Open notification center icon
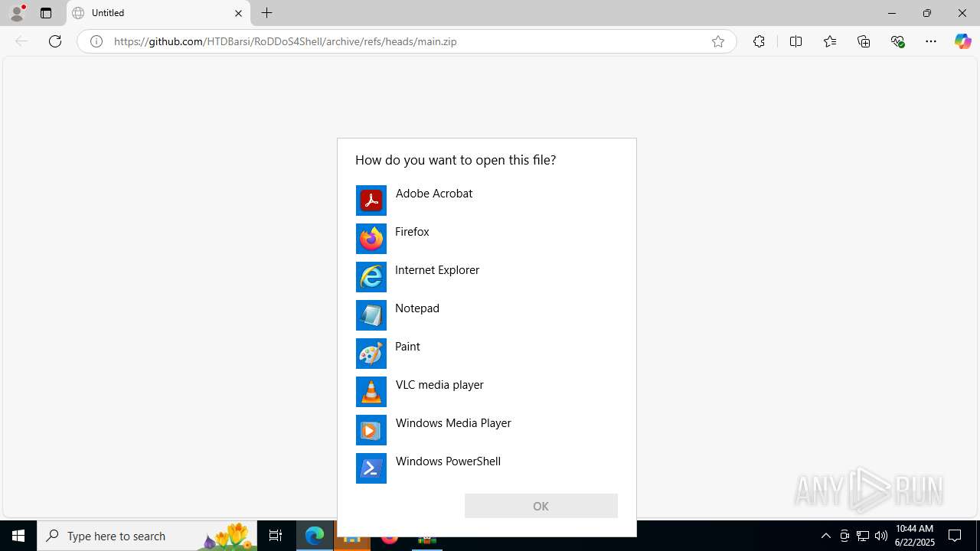The image size is (980, 551). tap(955, 536)
